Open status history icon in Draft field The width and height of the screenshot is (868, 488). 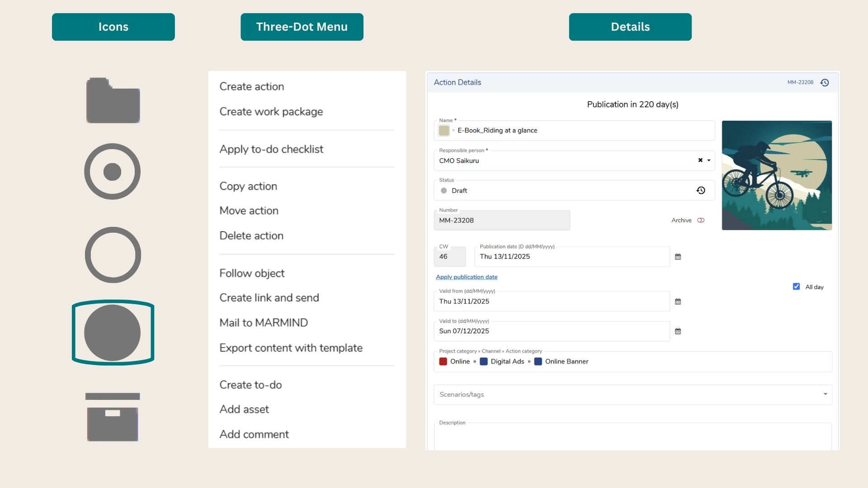click(x=701, y=191)
